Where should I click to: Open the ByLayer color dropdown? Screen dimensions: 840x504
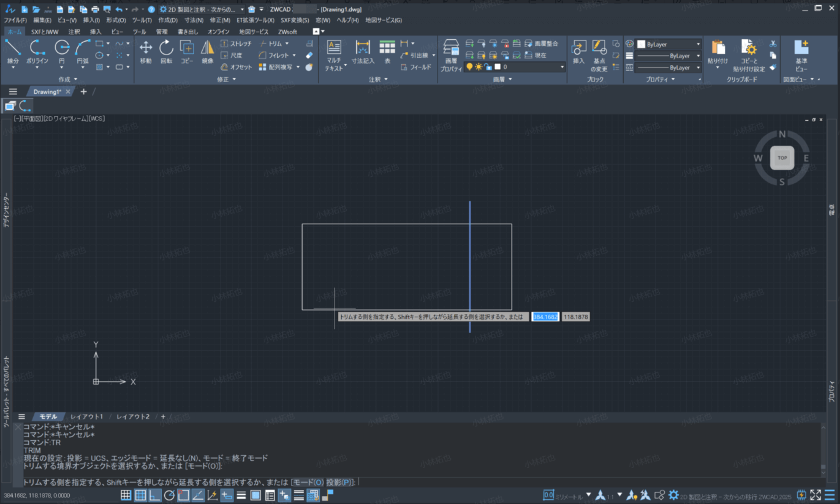668,44
